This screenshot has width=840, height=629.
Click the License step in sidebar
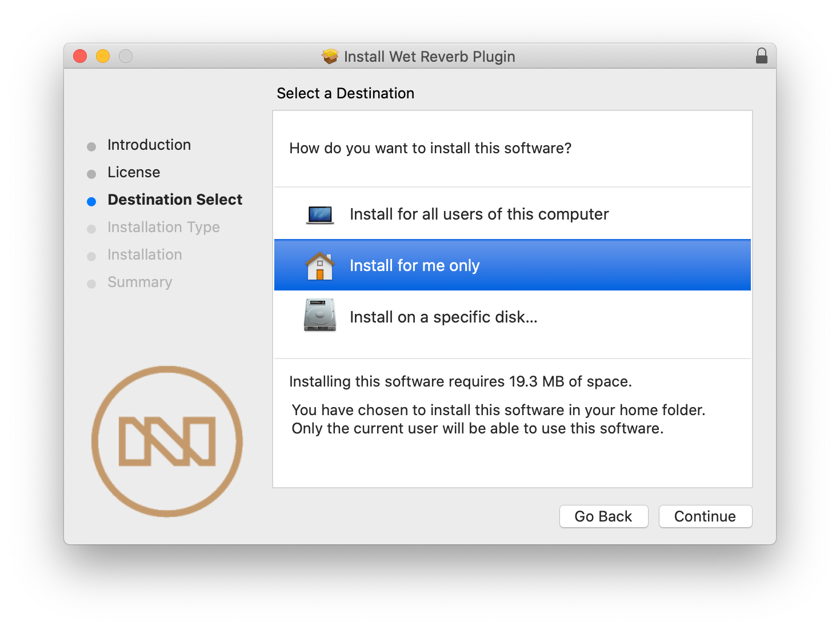click(134, 172)
